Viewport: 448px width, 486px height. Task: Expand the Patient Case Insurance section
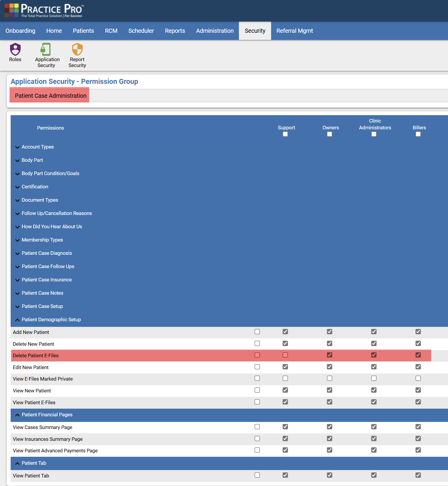(47, 280)
